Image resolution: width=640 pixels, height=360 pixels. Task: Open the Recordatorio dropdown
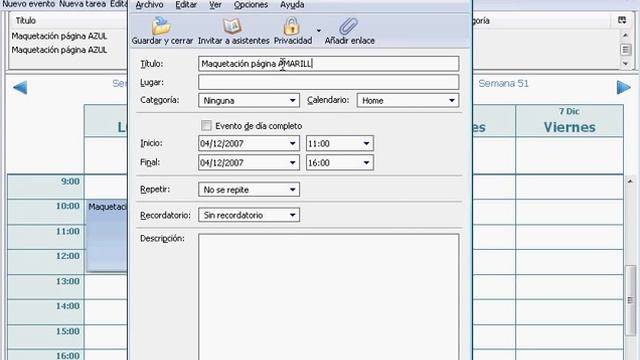click(249, 215)
